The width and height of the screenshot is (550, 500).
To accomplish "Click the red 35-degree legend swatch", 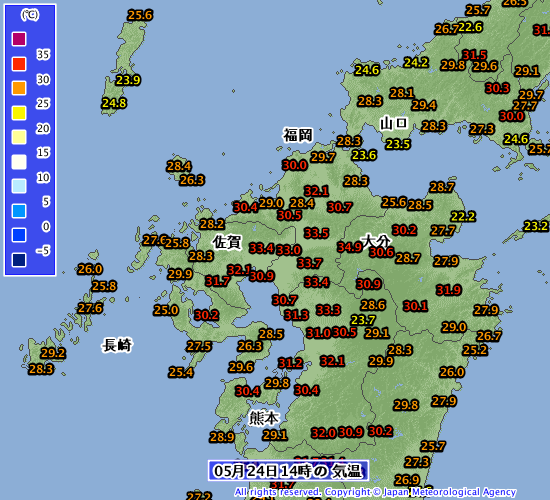I will (19, 64).
